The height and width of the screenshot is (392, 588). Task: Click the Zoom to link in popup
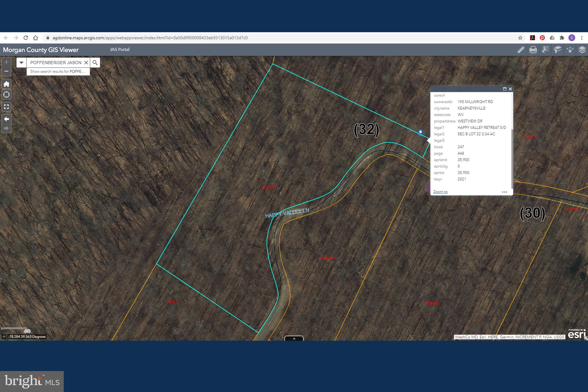tap(440, 192)
